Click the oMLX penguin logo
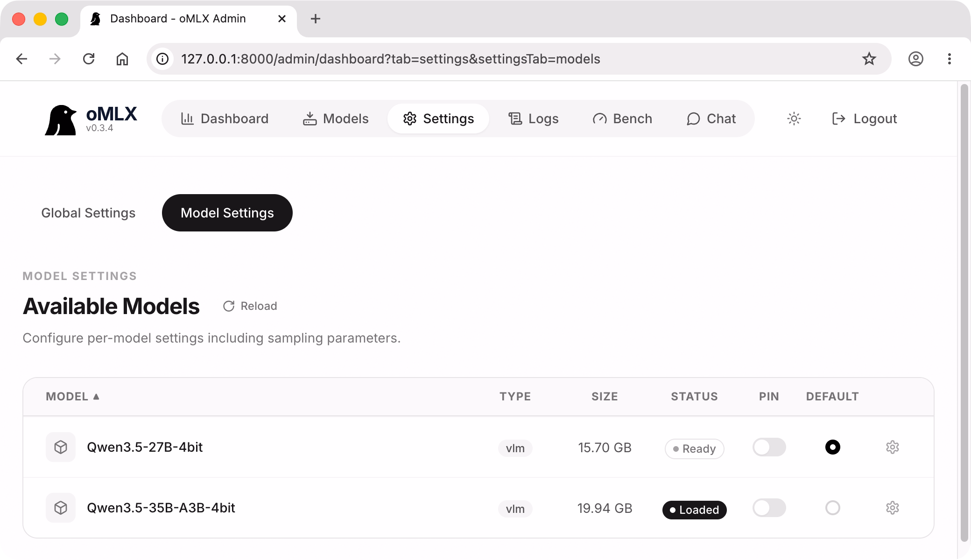The height and width of the screenshot is (560, 971). (61, 120)
